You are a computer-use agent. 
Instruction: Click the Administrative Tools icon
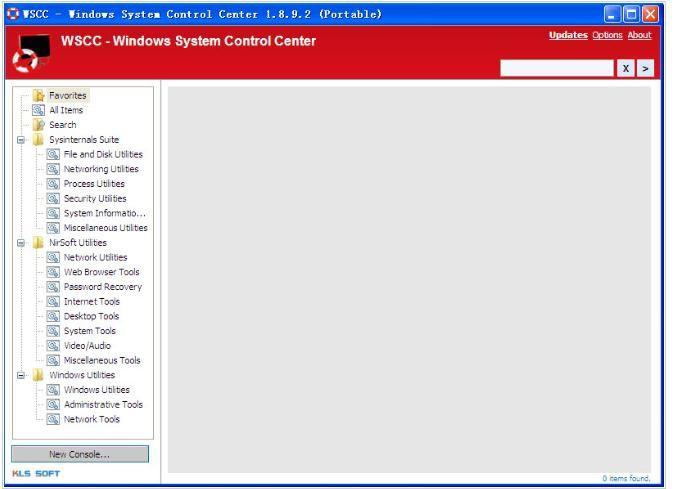(x=53, y=405)
